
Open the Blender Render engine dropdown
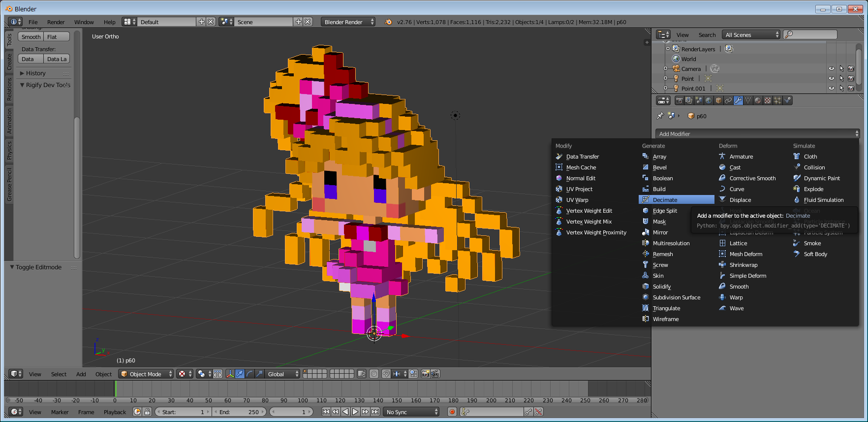(x=348, y=22)
